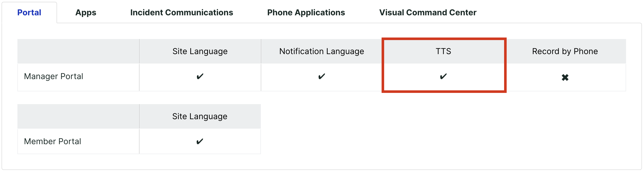Click the Record by Phone header
This screenshot has width=644, height=172.
(x=565, y=51)
